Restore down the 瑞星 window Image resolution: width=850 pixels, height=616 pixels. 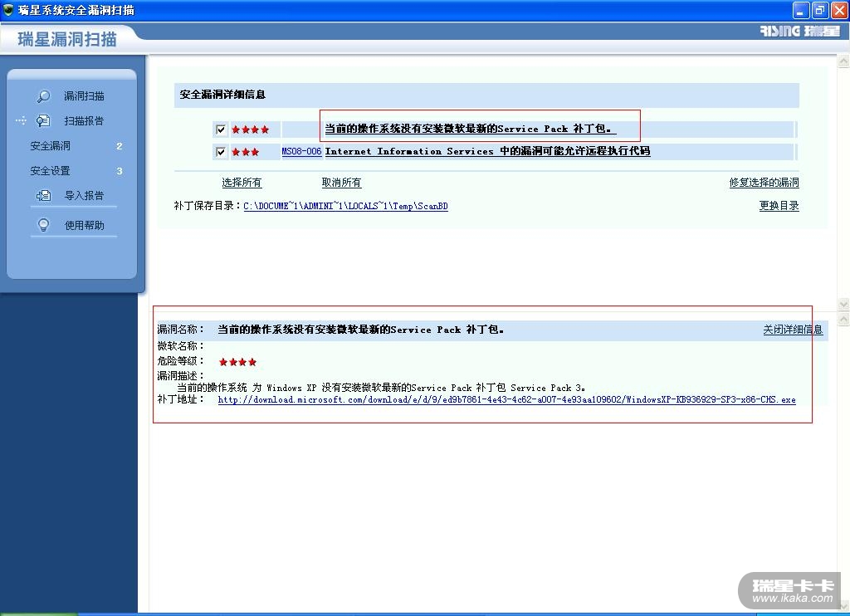[819, 10]
